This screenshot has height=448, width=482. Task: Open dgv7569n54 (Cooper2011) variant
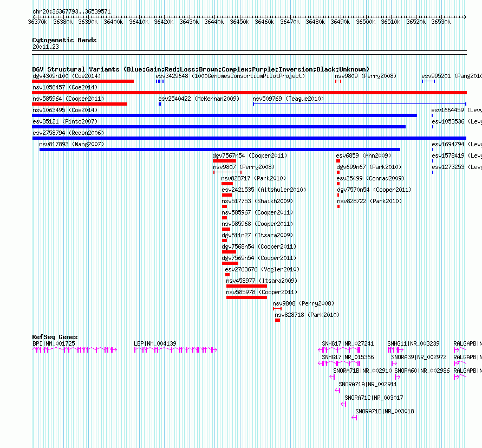(x=259, y=258)
